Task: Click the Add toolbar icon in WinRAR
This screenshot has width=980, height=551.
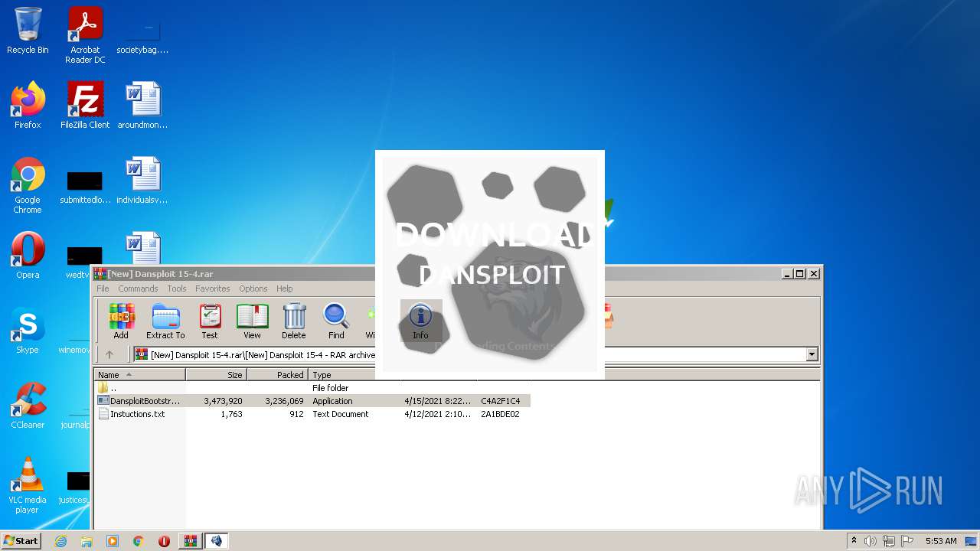Action: click(121, 321)
